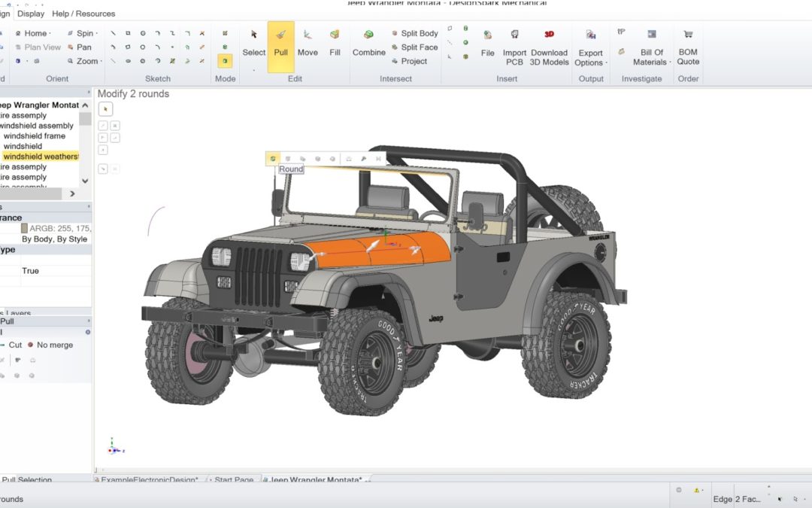This screenshot has width=812, height=508.
Task: Click the key icon in the mini toolbar
Action: (x=364, y=159)
